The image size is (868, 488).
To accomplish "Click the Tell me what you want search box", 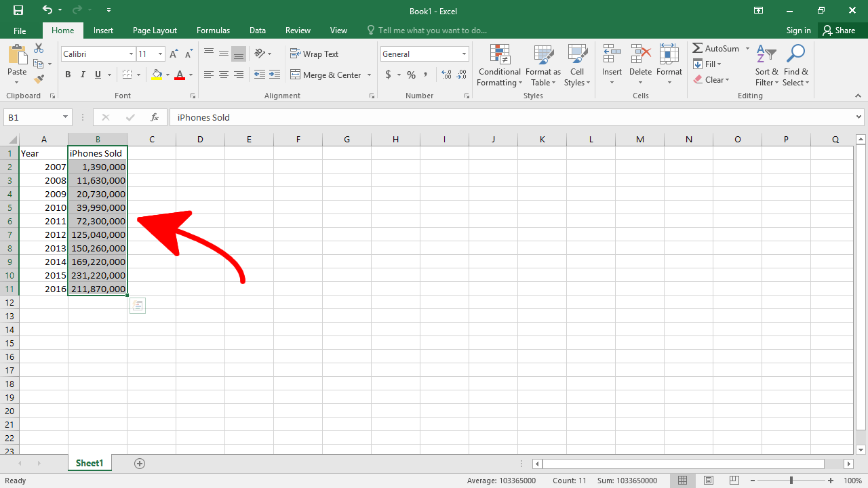I will [427, 30].
